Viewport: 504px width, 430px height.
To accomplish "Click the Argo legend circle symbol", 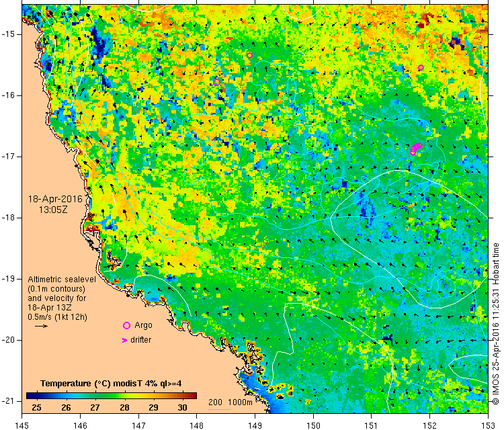I will (126, 326).
